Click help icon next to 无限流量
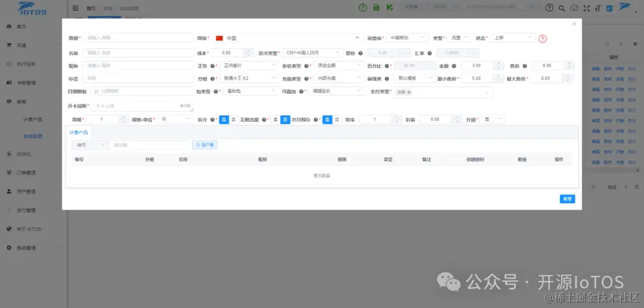Image resolution: width=644 pixels, height=308 pixels. click(264, 119)
